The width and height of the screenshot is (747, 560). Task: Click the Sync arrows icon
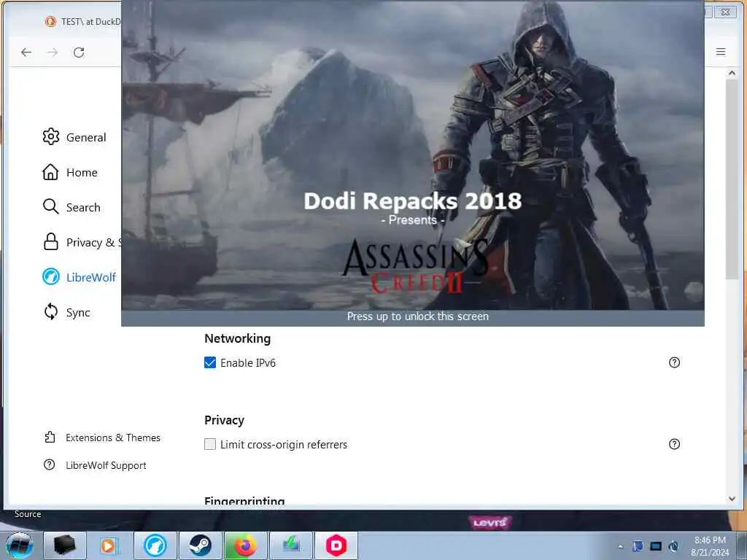(x=51, y=312)
